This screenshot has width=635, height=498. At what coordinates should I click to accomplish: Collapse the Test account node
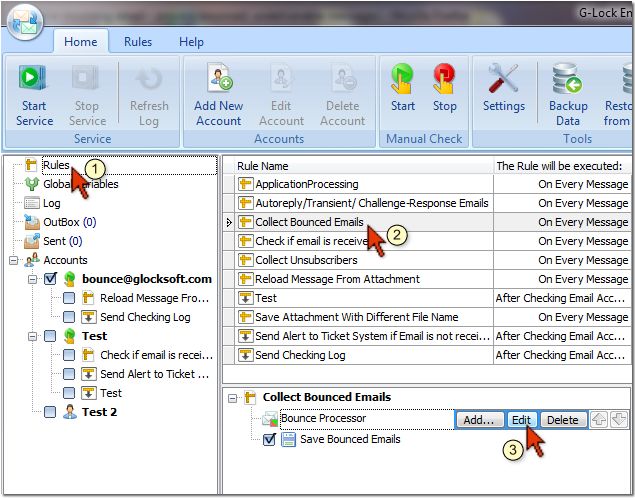coord(32,336)
